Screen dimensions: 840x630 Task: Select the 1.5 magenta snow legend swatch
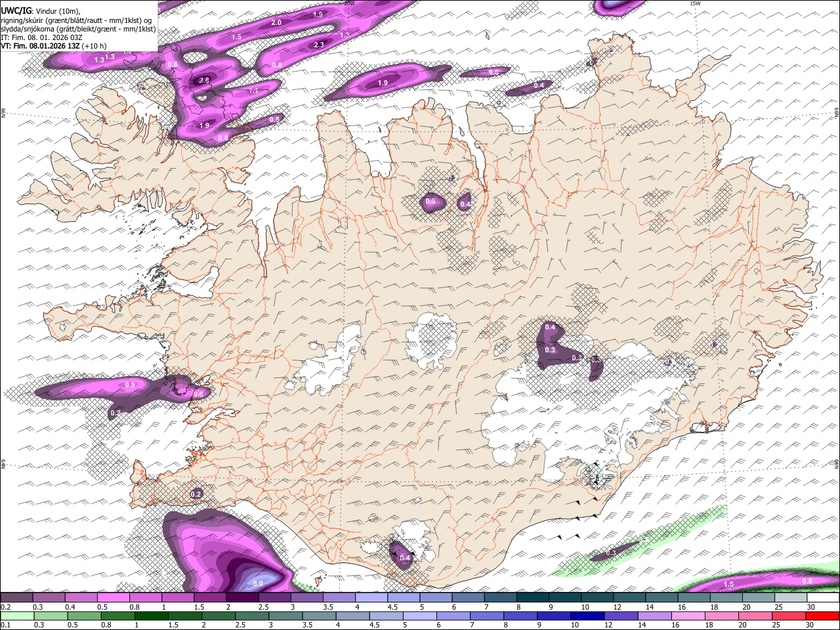pos(209,598)
